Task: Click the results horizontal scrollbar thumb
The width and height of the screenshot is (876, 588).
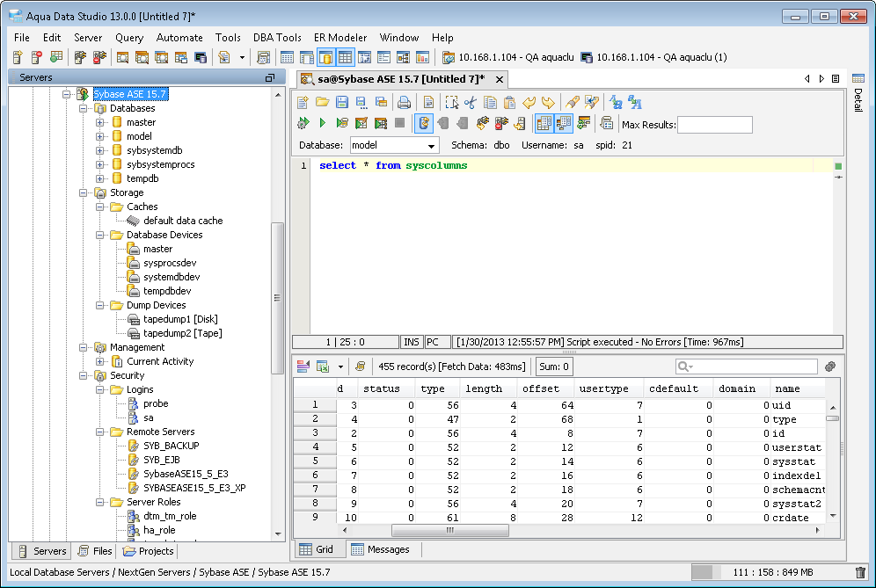Action: [x=449, y=530]
